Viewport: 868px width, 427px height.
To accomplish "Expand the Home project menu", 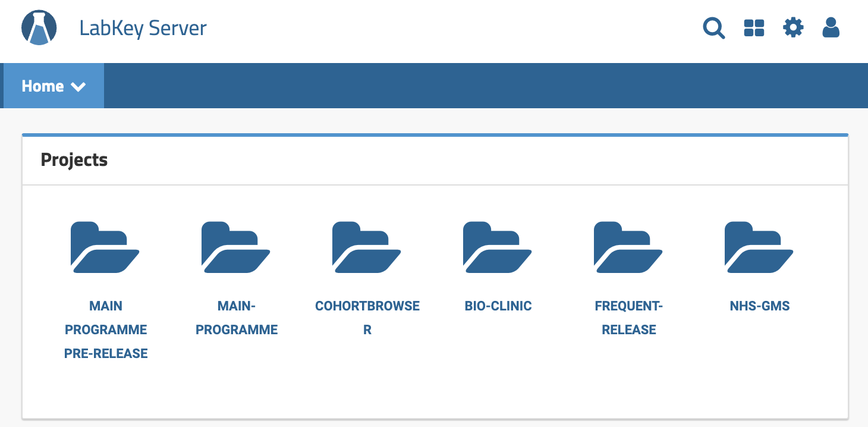I will tap(54, 86).
